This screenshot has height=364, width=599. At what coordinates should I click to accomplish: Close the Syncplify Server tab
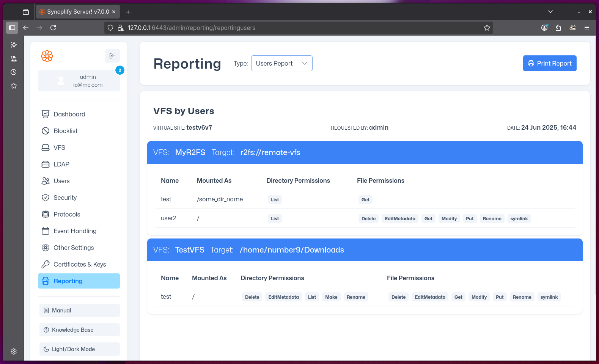[x=114, y=12]
